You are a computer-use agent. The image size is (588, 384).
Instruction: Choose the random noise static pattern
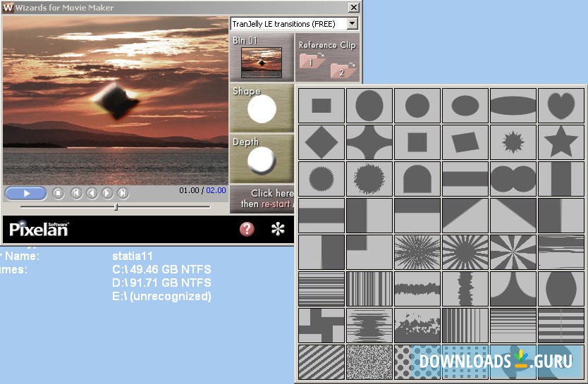coord(369,362)
